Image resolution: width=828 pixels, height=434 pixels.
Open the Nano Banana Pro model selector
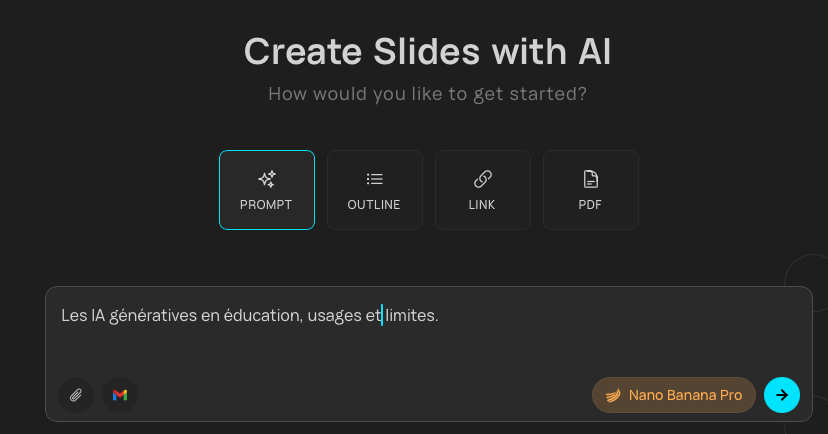(x=684, y=395)
